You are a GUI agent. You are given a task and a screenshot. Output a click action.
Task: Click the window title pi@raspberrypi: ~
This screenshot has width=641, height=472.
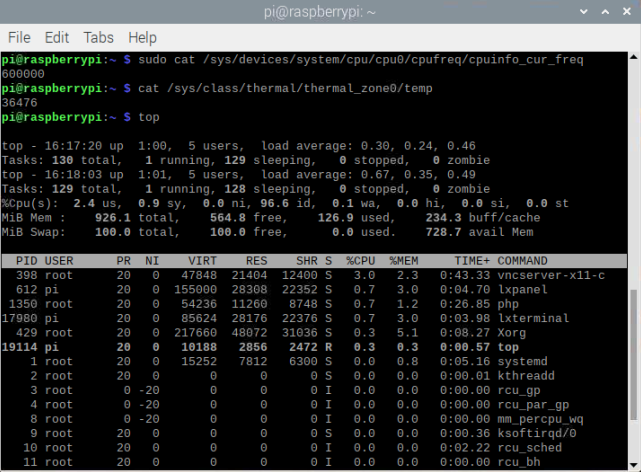pyautogui.click(x=320, y=11)
